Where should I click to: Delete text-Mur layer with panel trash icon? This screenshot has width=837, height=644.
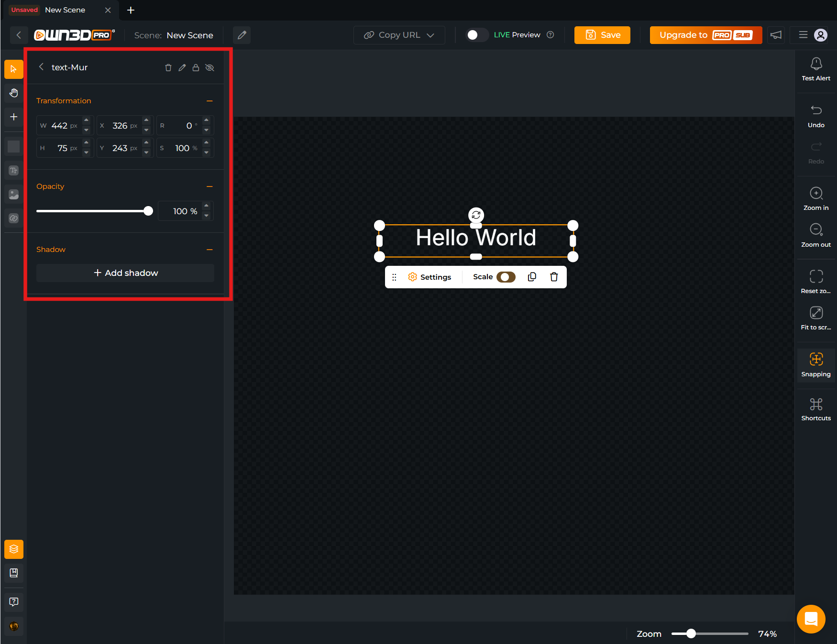pos(168,68)
